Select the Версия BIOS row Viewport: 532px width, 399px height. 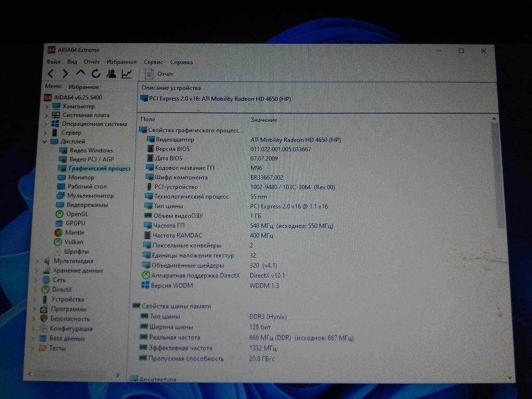[x=229, y=149]
